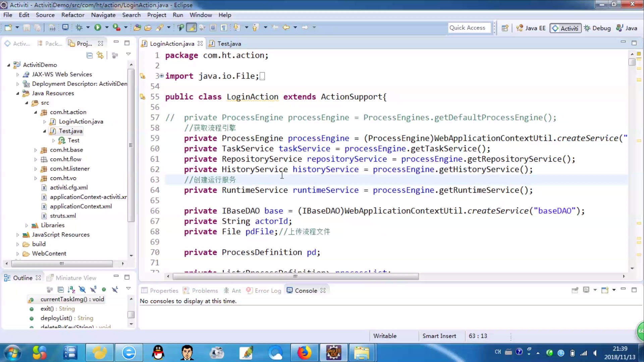Open the Refactor menu
Image resolution: width=644 pixels, height=362 pixels.
pos(73,15)
